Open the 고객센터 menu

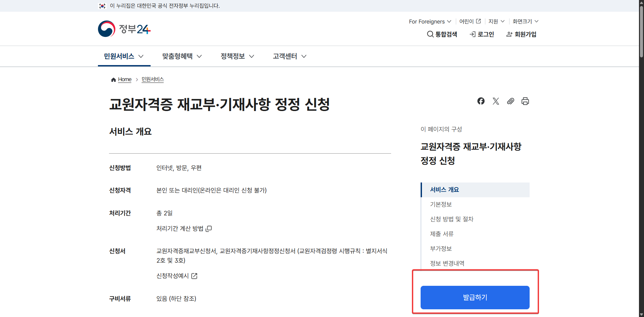coord(288,56)
